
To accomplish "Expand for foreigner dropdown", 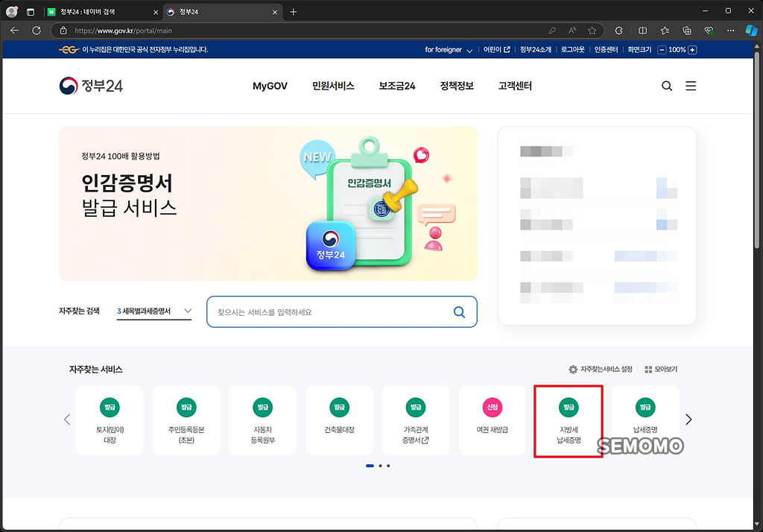I will pyautogui.click(x=448, y=50).
